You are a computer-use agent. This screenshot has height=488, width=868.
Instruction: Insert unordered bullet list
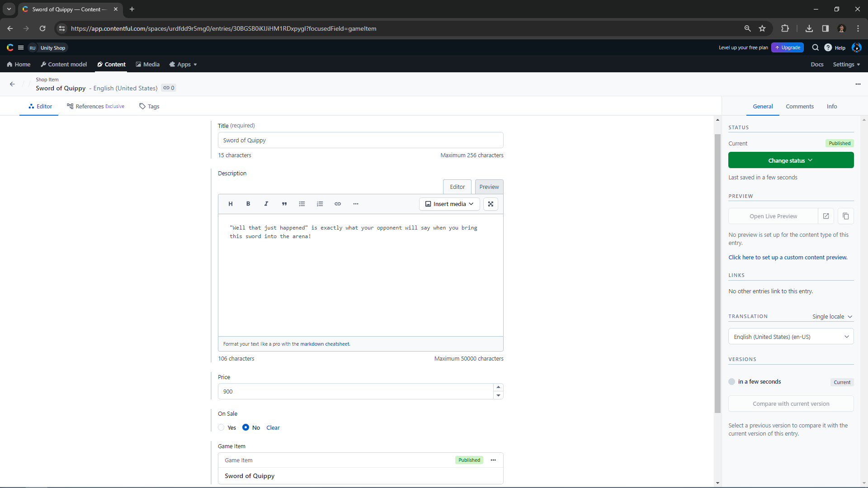click(302, 204)
